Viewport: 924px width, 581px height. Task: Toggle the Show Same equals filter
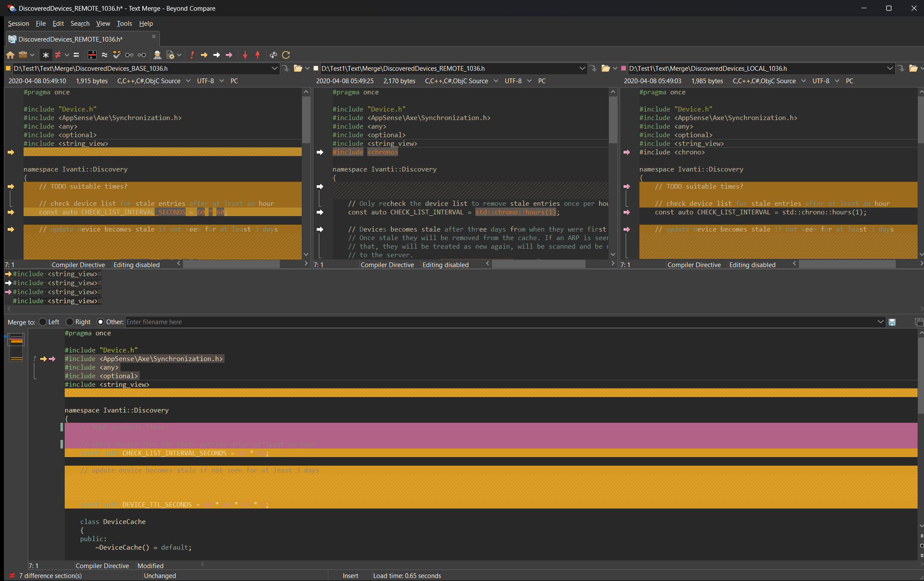[76, 55]
